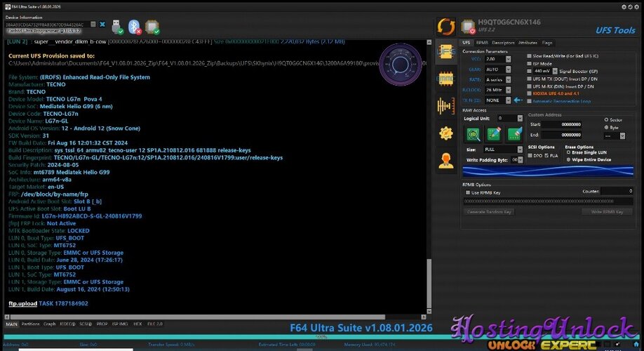
Task: Check the Use RPMB Key box
Action: click(x=467, y=192)
